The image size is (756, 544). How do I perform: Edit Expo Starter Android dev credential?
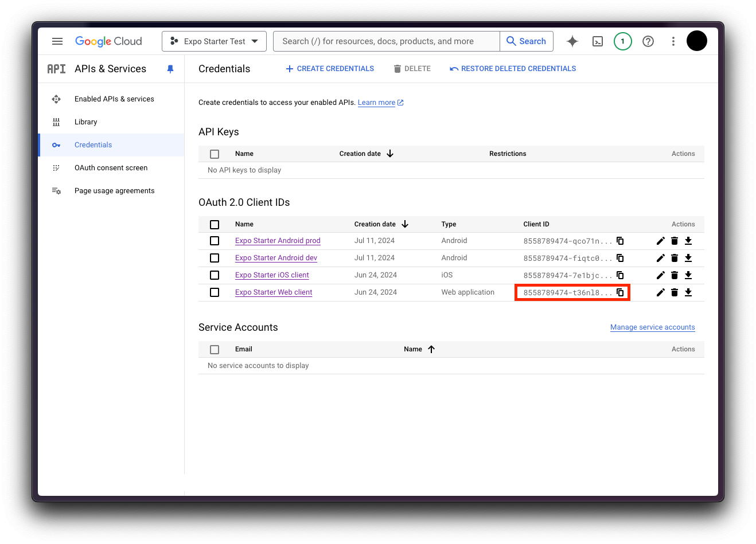pos(661,258)
